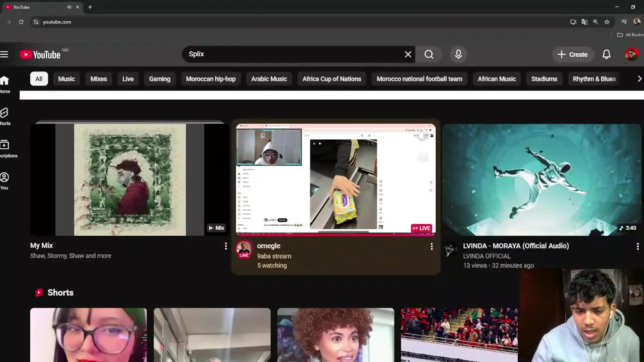Select the Moroccan hip-hop chip
644x362 pixels.
click(211, 79)
